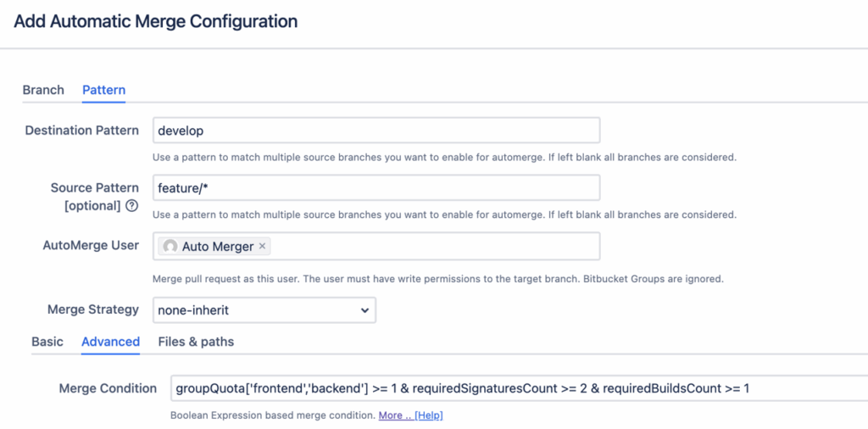Click the AutoMerge User label
Screen dimensions: 868x429
point(91,245)
